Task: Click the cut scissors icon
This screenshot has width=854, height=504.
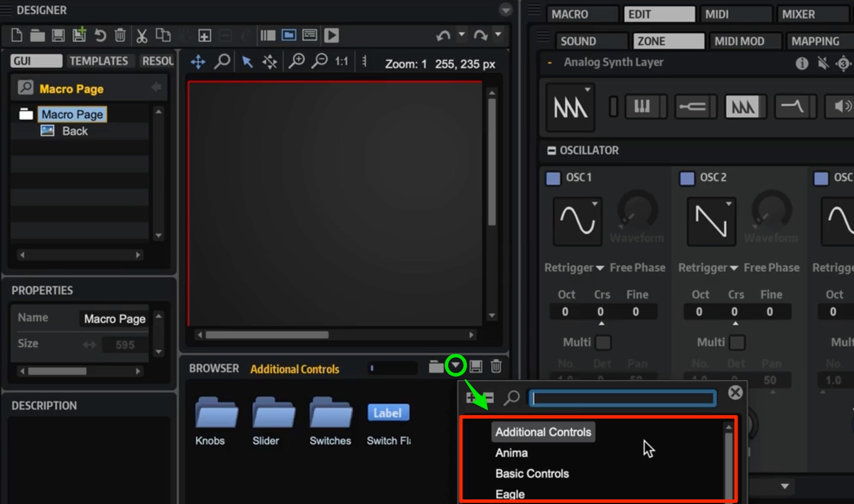Action: (141, 36)
